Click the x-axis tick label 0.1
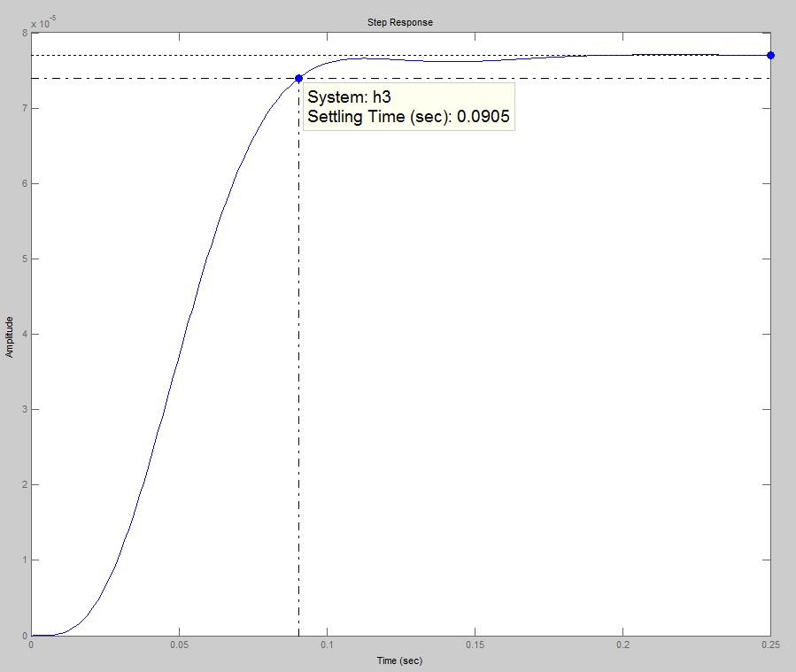Viewport: 796px width, 672px height. (327, 645)
